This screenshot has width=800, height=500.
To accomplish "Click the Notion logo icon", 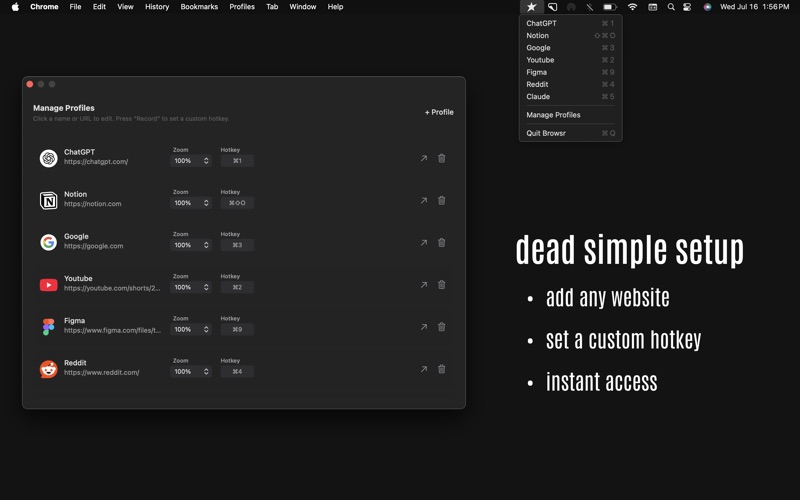I will pyautogui.click(x=48, y=201).
